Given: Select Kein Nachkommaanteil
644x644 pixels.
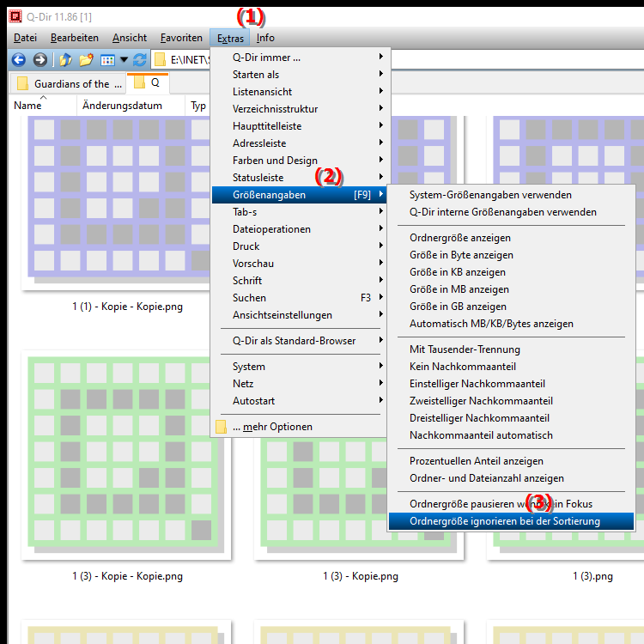Looking at the screenshot, I should click(x=512, y=367).
